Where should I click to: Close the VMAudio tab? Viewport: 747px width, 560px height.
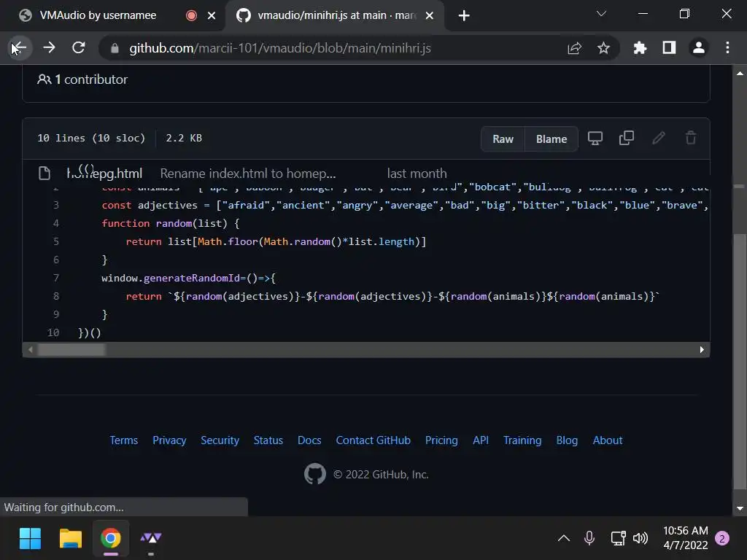(212, 16)
